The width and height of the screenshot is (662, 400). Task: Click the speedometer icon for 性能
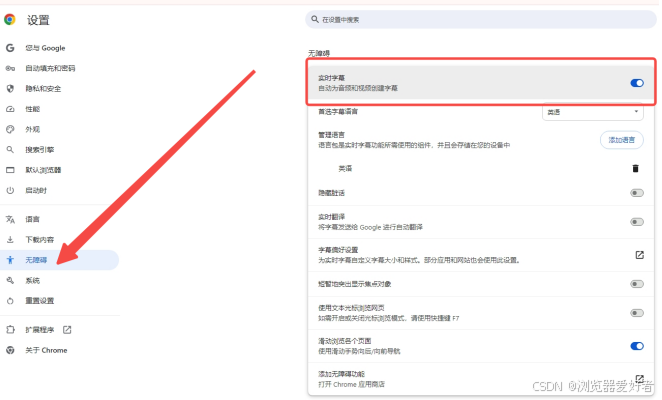10,109
